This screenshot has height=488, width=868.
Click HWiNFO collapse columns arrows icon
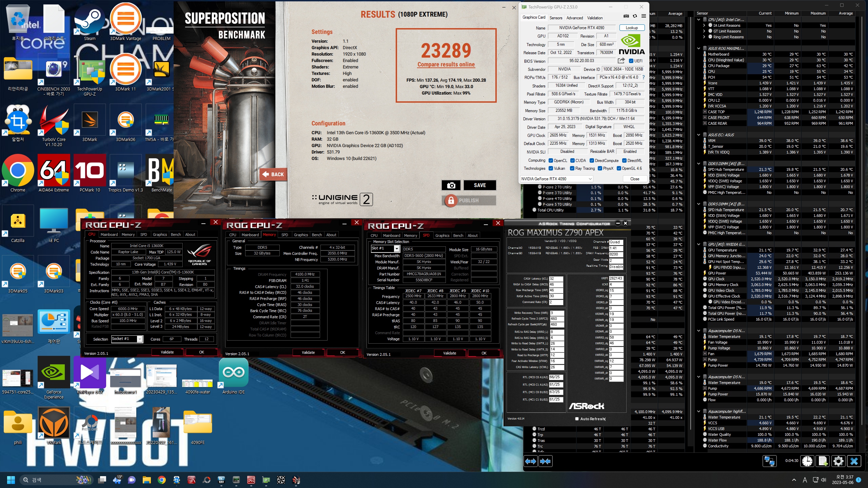(545, 461)
